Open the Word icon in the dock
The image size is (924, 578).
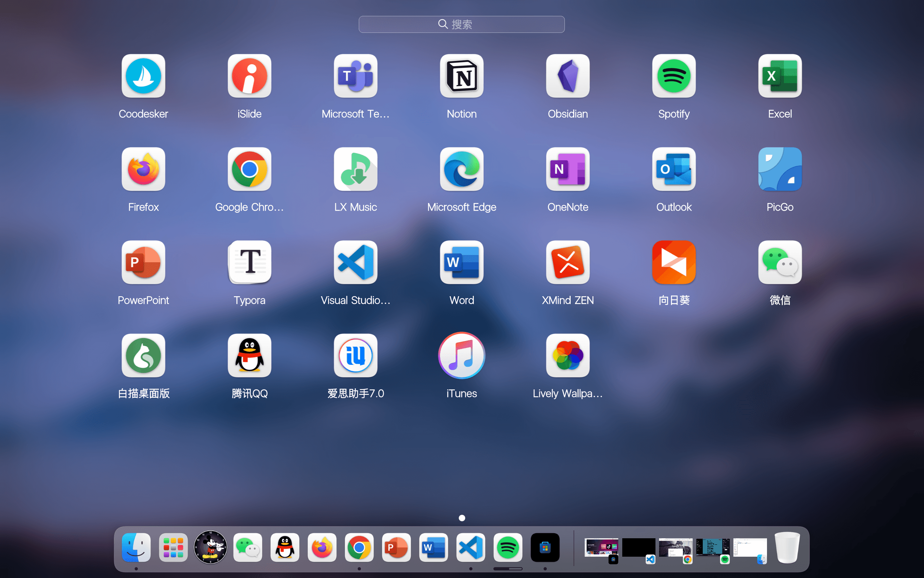[x=433, y=547]
